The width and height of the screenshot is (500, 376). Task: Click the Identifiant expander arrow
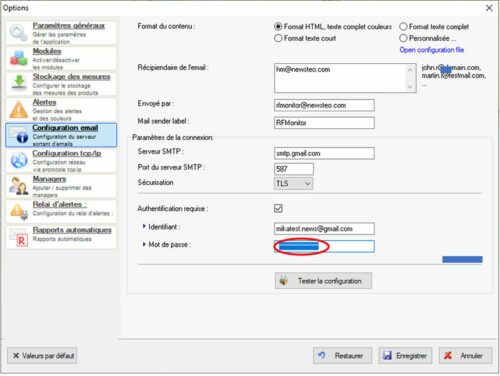pyautogui.click(x=144, y=227)
